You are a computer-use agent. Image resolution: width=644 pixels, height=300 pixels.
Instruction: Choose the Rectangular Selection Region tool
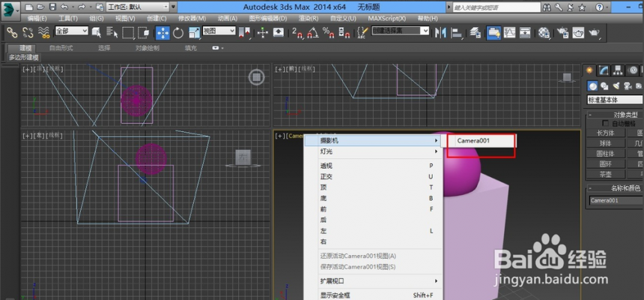coord(128,32)
